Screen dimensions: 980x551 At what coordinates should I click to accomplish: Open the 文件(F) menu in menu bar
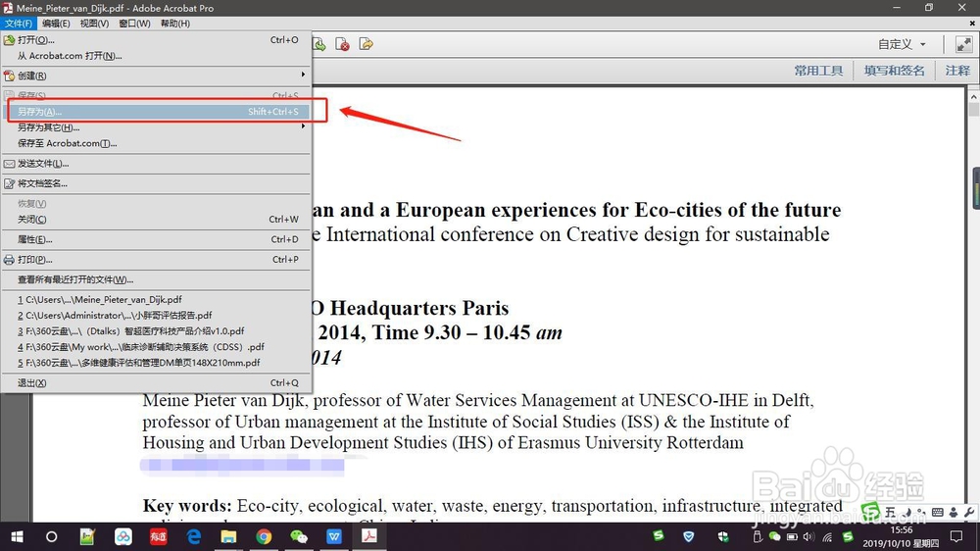coord(18,24)
